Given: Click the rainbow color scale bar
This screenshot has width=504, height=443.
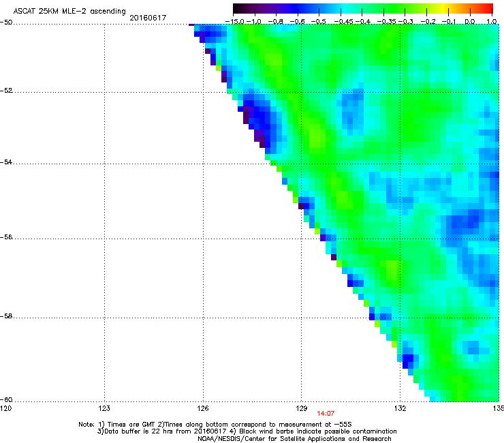Looking at the screenshot, I should [363, 9].
